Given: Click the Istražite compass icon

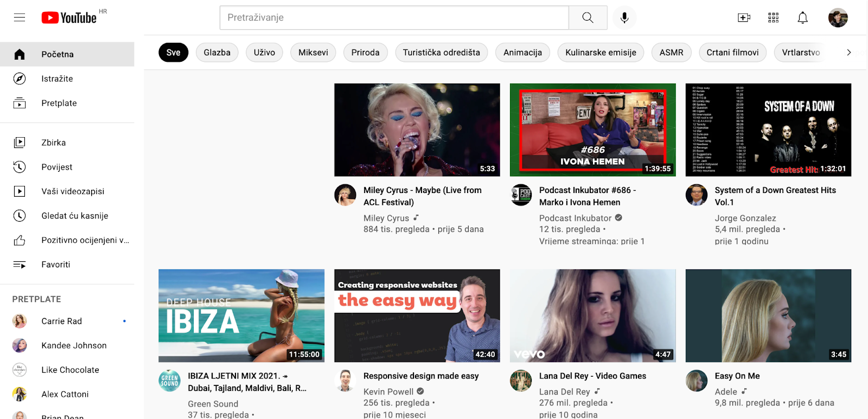Looking at the screenshot, I should pyautogui.click(x=20, y=79).
